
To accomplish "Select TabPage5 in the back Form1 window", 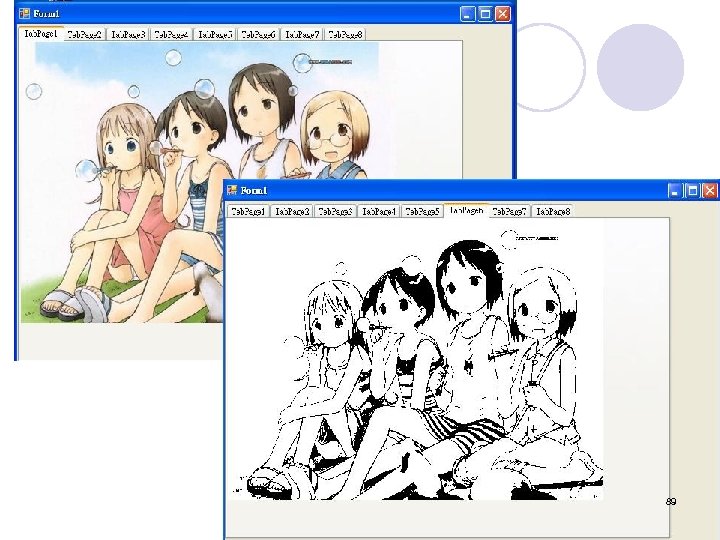I will click(x=215, y=34).
